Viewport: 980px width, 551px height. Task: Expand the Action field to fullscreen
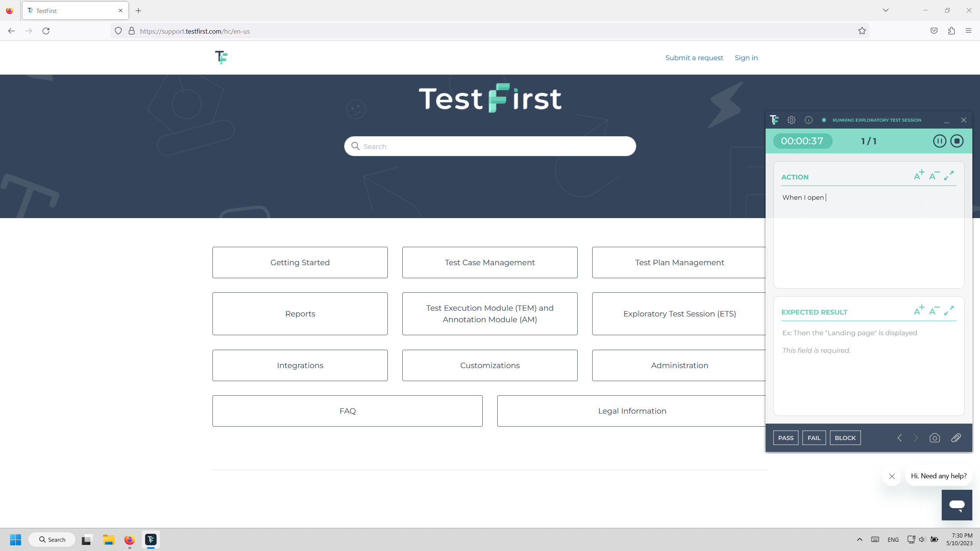click(949, 176)
